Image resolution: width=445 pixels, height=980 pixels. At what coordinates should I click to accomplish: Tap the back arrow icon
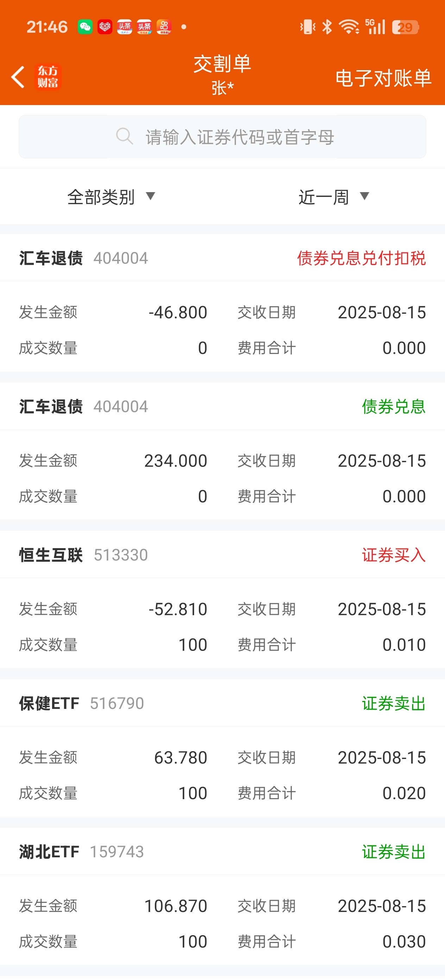coord(18,77)
